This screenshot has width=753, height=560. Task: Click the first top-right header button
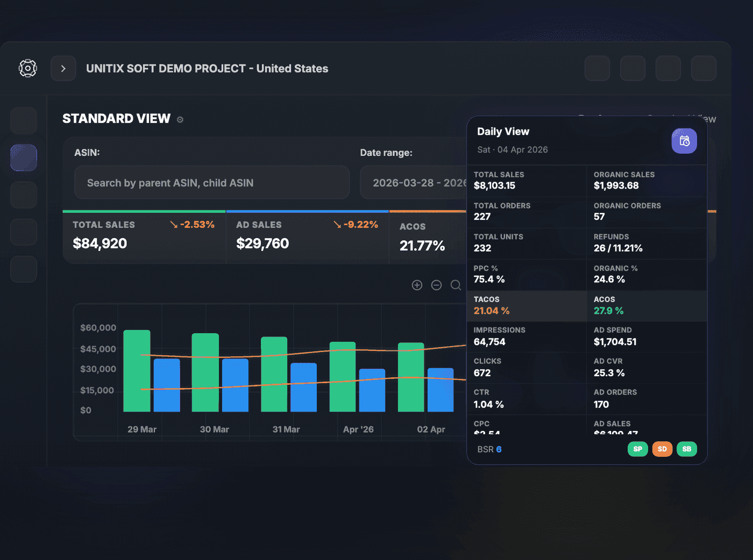[597, 68]
